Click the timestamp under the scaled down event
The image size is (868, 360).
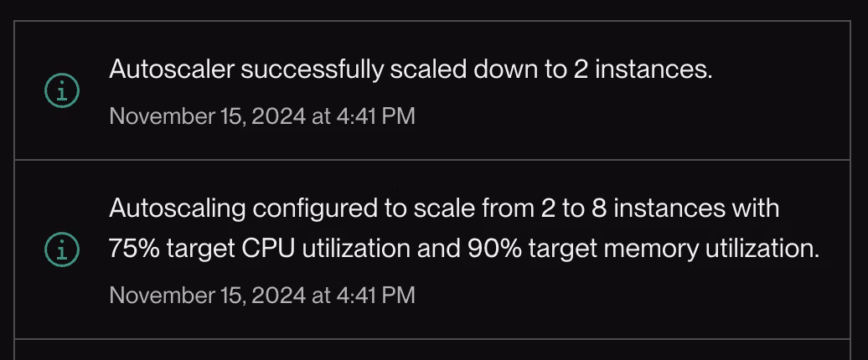point(261,116)
